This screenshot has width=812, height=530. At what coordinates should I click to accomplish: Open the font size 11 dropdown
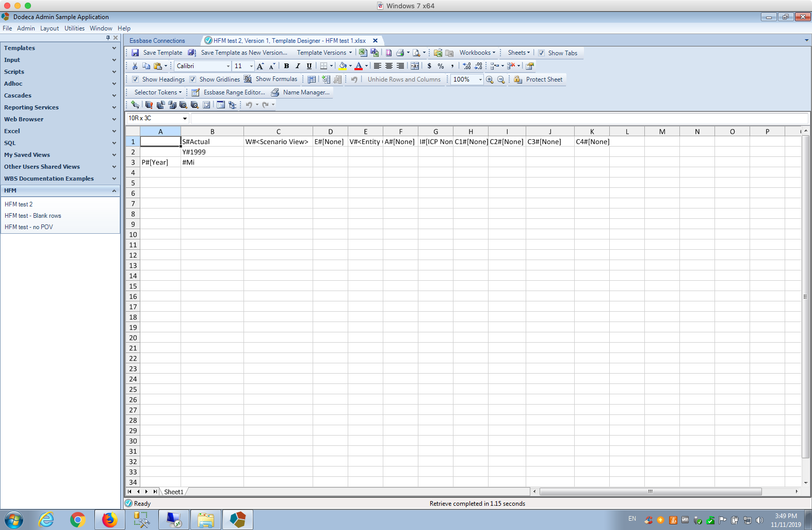pos(251,66)
